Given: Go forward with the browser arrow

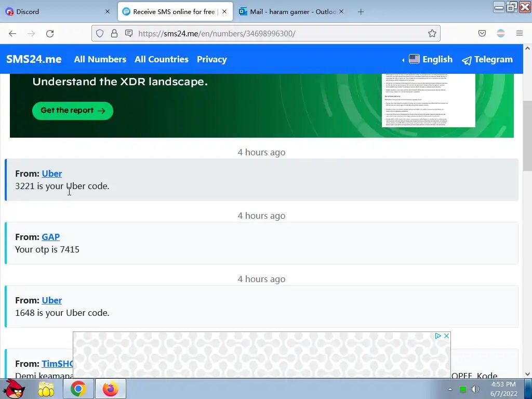Looking at the screenshot, I should click(31, 33).
